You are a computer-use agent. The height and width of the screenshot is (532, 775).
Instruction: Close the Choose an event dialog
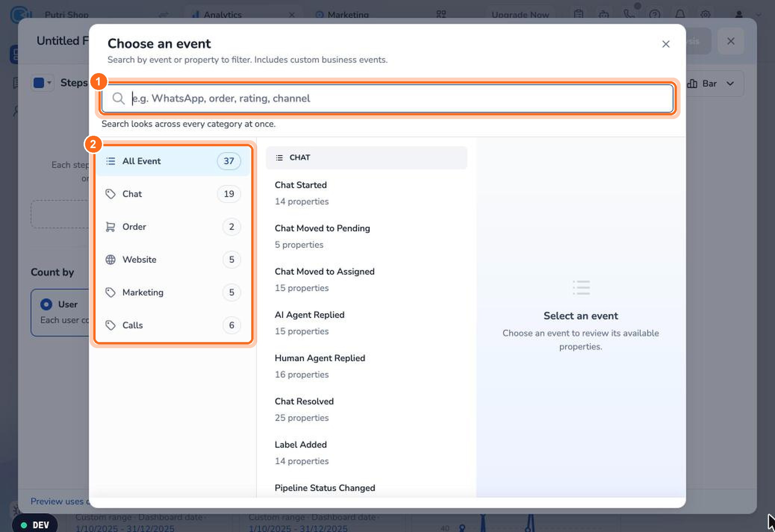click(x=666, y=44)
